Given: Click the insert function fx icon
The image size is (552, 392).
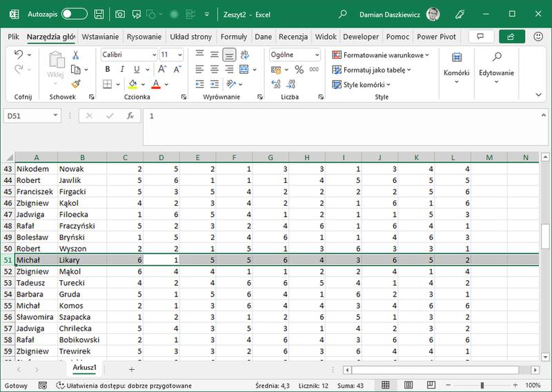Looking at the screenshot, I should [129, 116].
